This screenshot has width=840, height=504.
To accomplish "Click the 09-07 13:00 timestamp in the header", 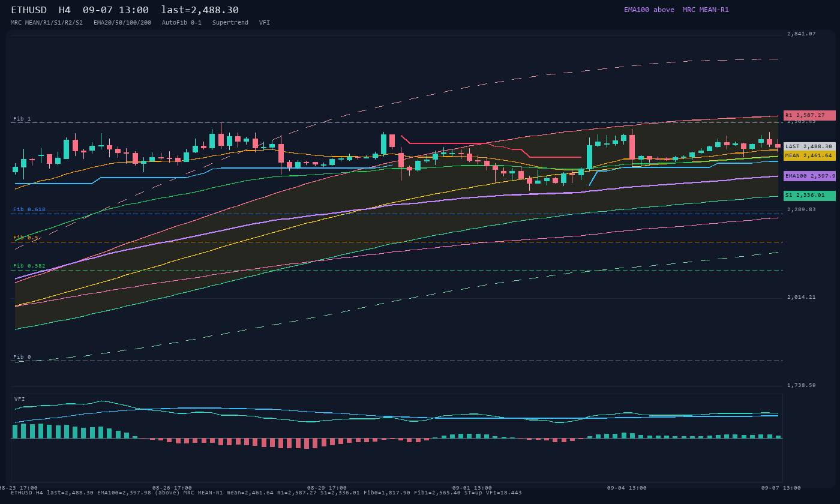I will coord(116,10).
